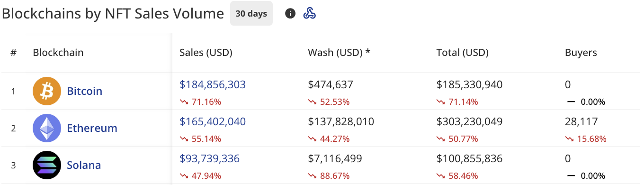The height and width of the screenshot is (185, 644).
Task: Click Solana's wash down-trend arrow
Action: point(312,176)
